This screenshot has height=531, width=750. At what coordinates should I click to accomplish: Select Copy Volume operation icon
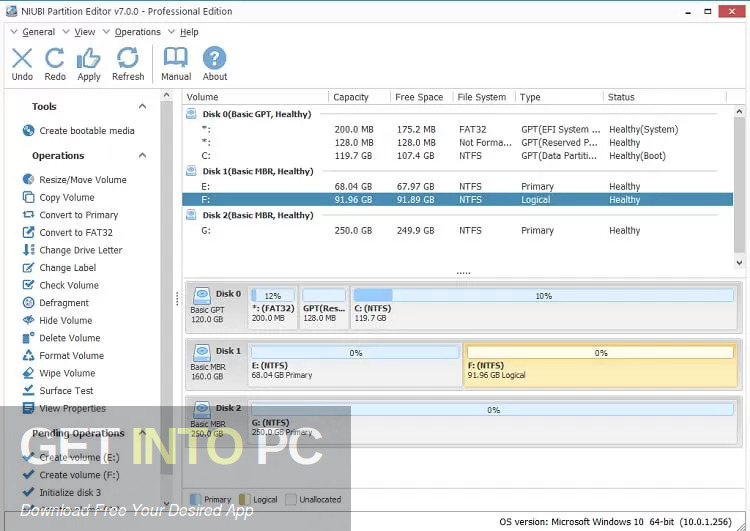coord(28,197)
